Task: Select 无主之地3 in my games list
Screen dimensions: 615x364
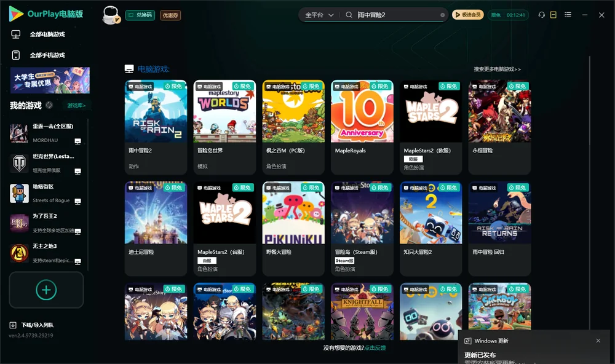Action: [46, 253]
